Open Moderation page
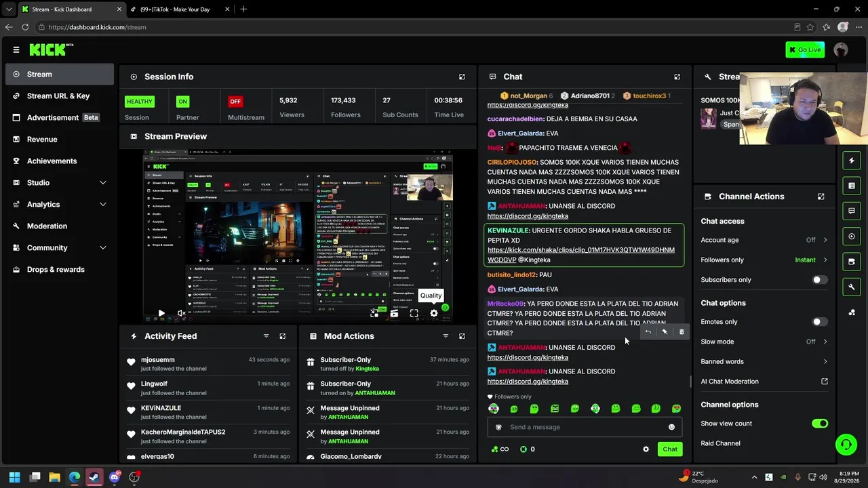868x488 pixels. click(x=60, y=226)
